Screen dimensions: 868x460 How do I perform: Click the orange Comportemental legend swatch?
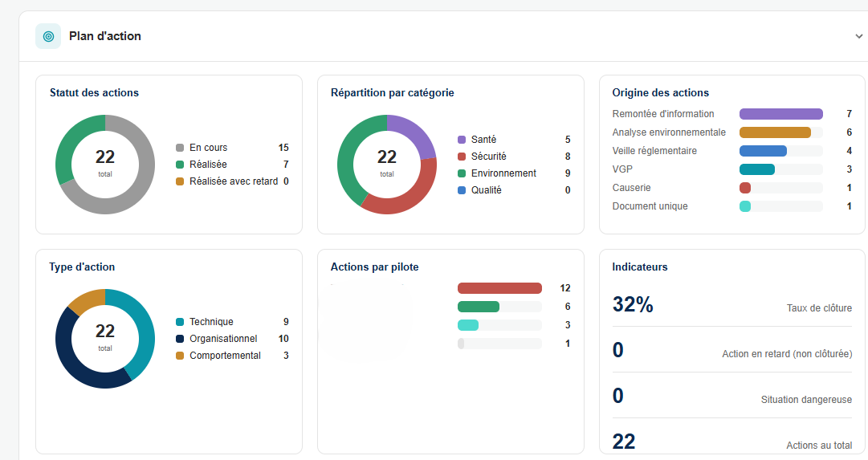tap(180, 356)
